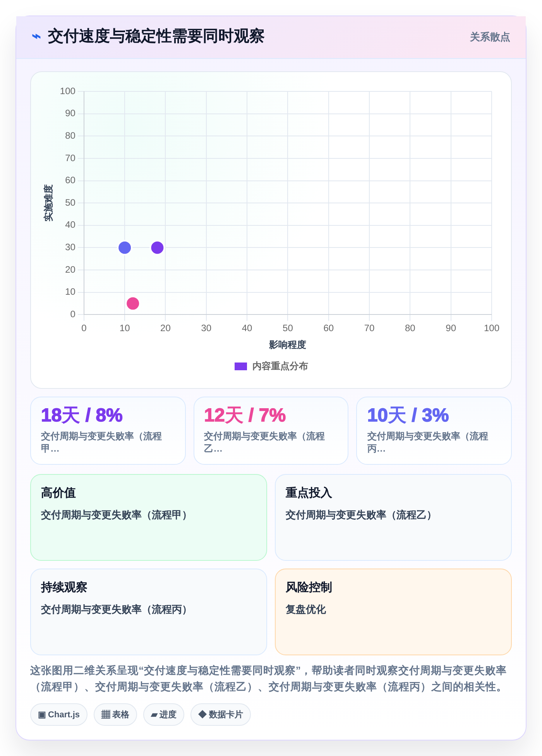This screenshot has width=542, height=756.
Task: Select the pink scatter point at x=12
Action: 133,303
